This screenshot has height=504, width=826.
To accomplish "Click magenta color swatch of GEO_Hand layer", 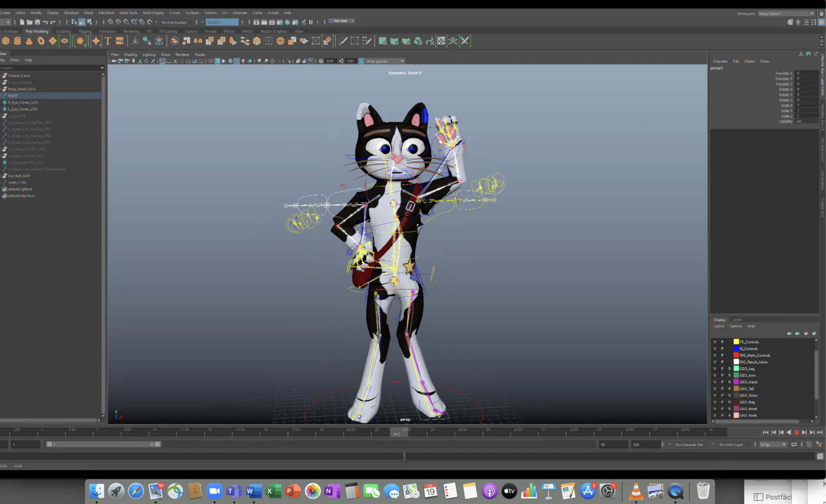I will pyautogui.click(x=736, y=382).
